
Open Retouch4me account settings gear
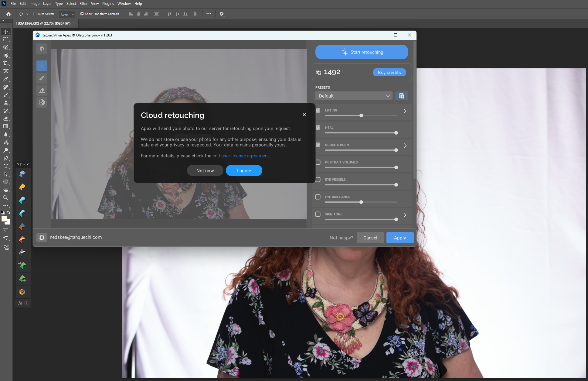(42, 238)
